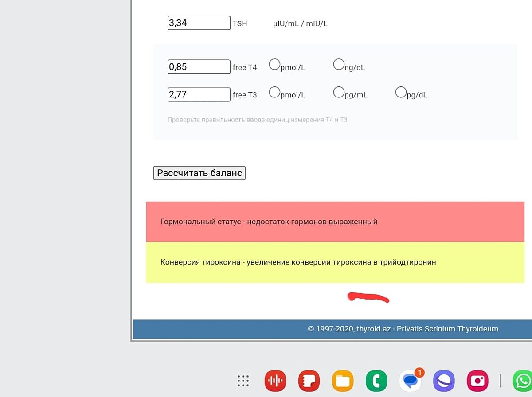Tap the red hormonal status result banner
The height and width of the screenshot is (397, 532).
[335, 222]
